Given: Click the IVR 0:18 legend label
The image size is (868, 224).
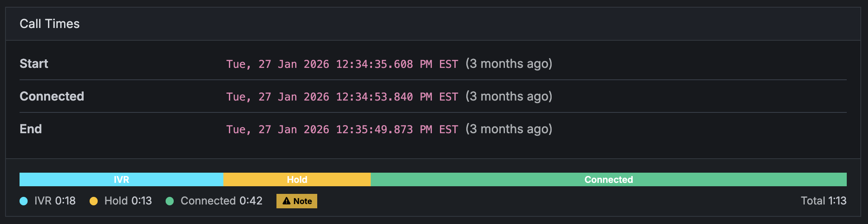Looking at the screenshot, I should 55,201.
